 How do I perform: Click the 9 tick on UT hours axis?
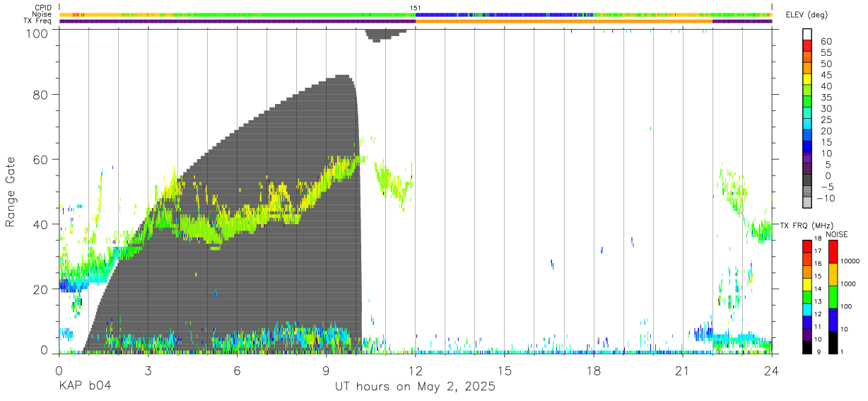(326, 370)
